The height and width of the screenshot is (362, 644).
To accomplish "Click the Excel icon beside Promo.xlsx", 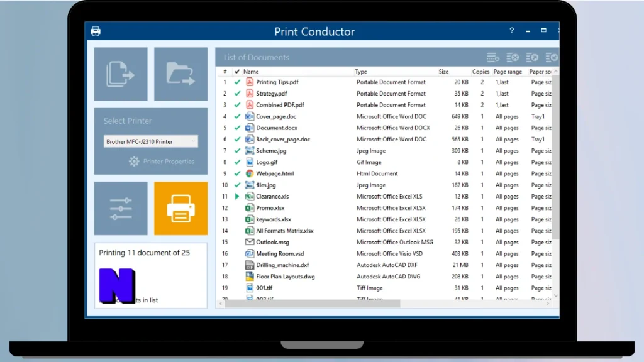I will pyautogui.click(x=249, y=208).
